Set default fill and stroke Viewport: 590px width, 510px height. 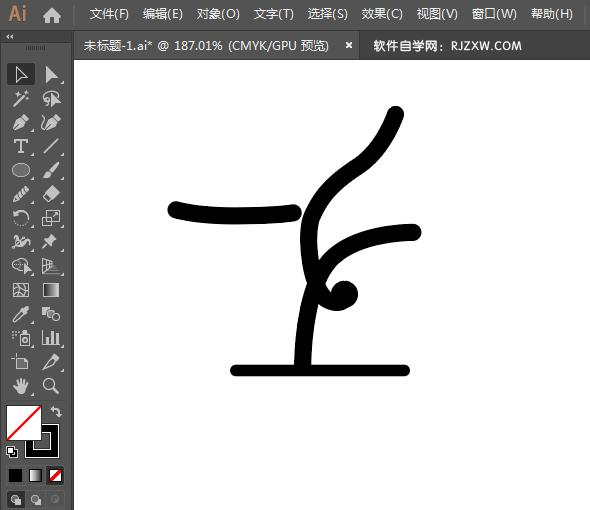[x=12, y=452]
